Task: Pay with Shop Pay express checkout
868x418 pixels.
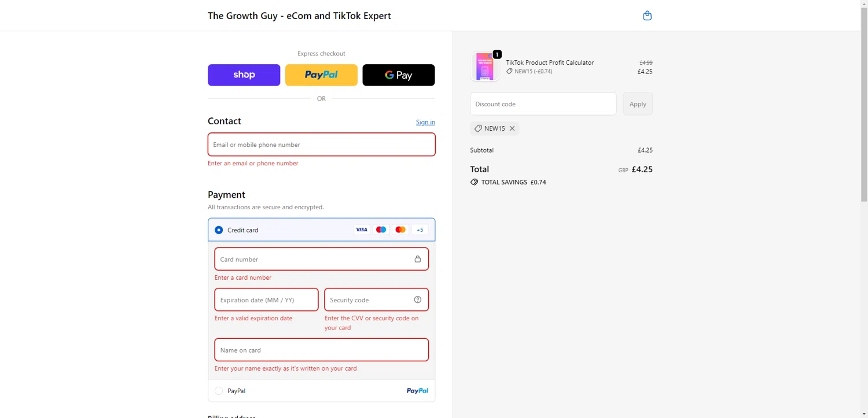Action: click(x=244, y=75)
